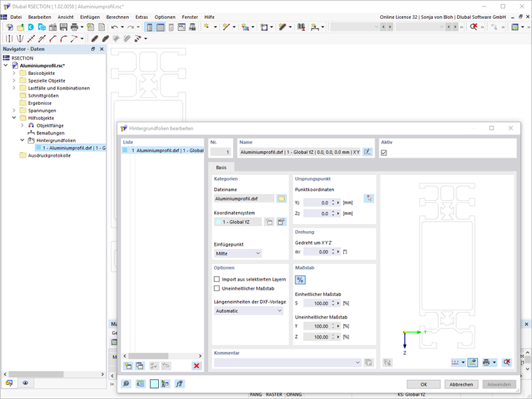Viewport: 532px width, 399px height.
Task: Select Bemaßungen item in navigator
Action: point(50,133)
